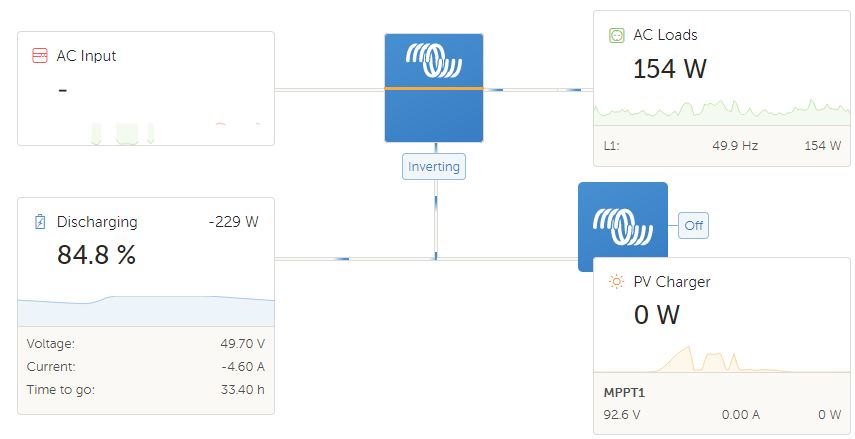Click the battery Voltage 49.70 V row
Screen dimensions: 855x439
(146, 343)
